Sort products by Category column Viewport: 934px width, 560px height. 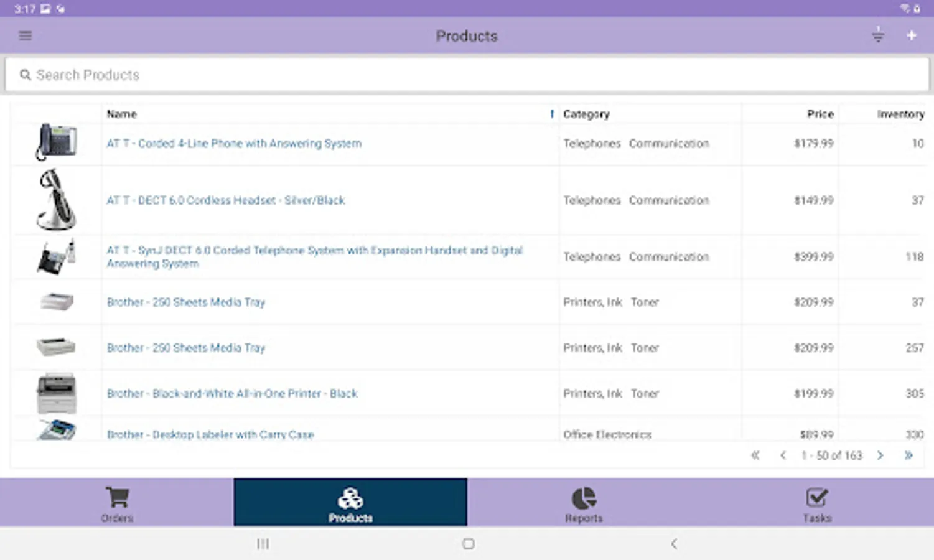(x=586, y=114)
